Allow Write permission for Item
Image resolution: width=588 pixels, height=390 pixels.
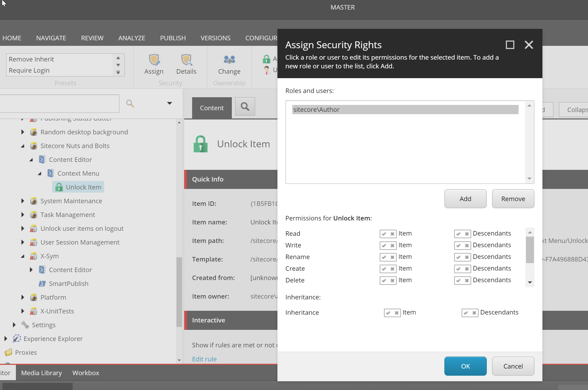coord(384,245)
